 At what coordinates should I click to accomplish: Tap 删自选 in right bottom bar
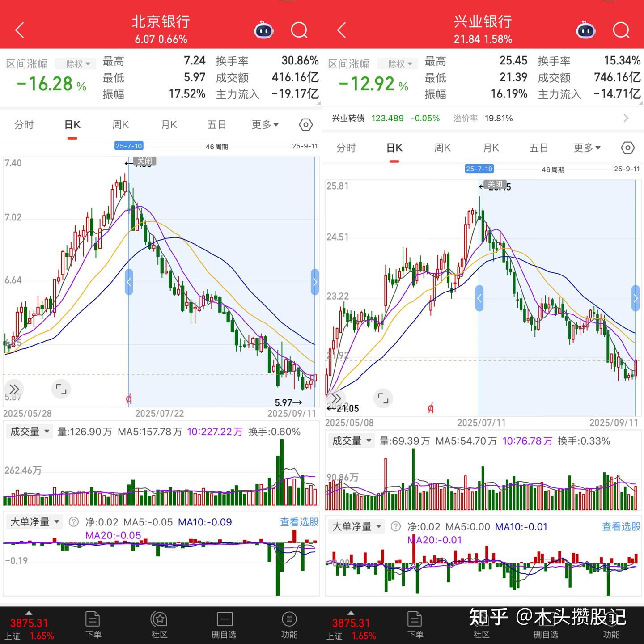click(546, 625)
